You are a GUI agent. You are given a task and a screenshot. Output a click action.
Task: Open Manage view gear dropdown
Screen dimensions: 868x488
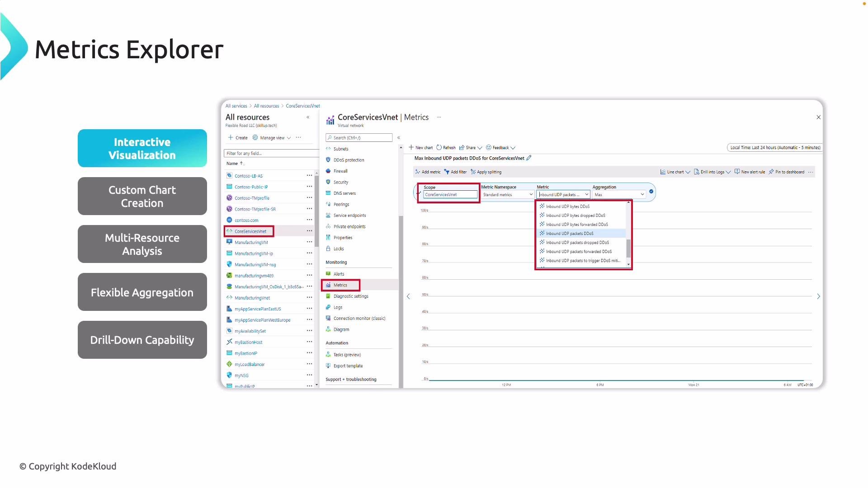point(272,138)
